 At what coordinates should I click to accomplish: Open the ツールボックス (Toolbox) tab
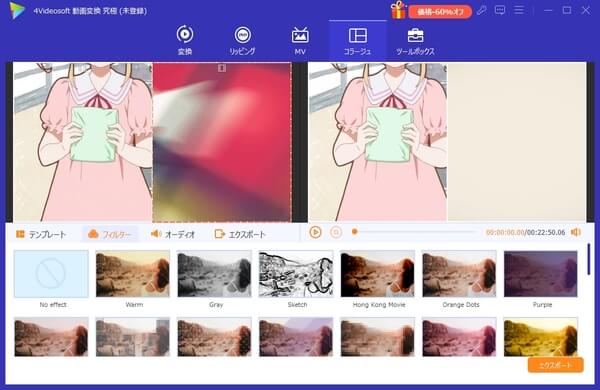coord(415,40)
